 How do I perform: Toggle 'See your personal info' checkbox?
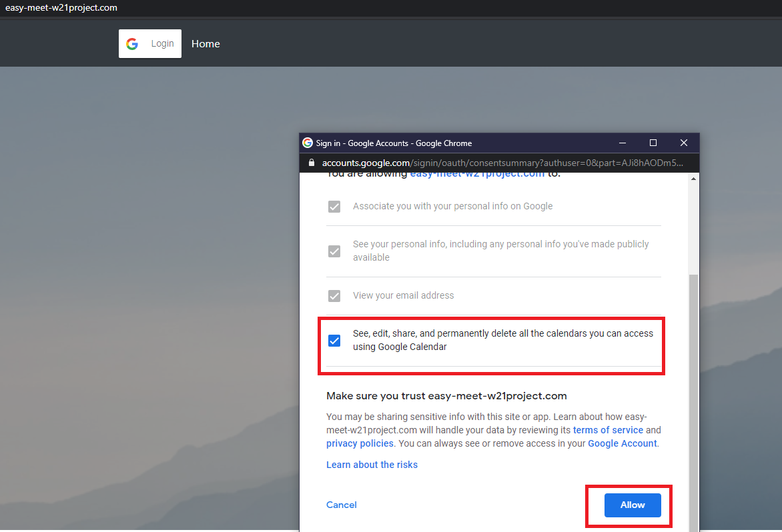(x=334, y=251)
